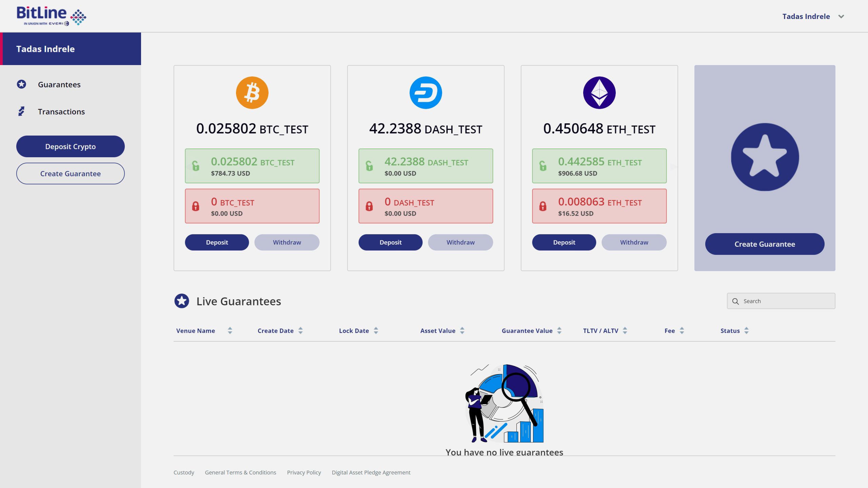This screenshot has height=488, width=868.
Task: Open the Privacy Policy link
Action: [x=304, y=472]
